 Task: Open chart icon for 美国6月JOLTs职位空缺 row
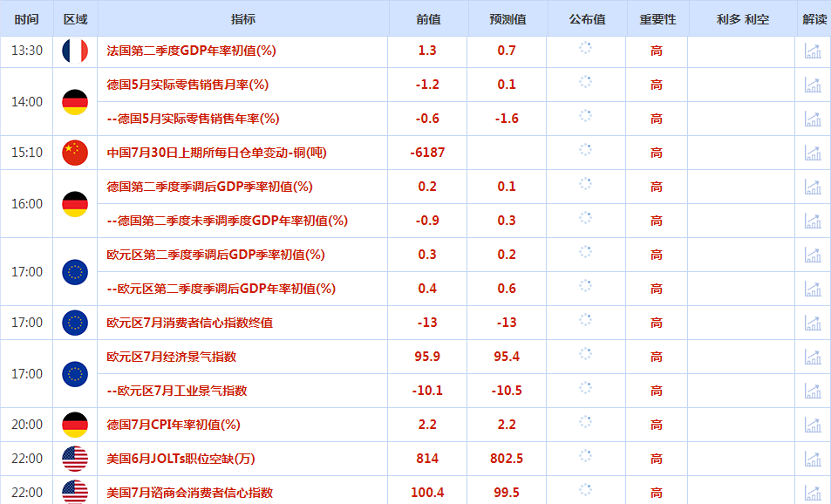point(813,459)
